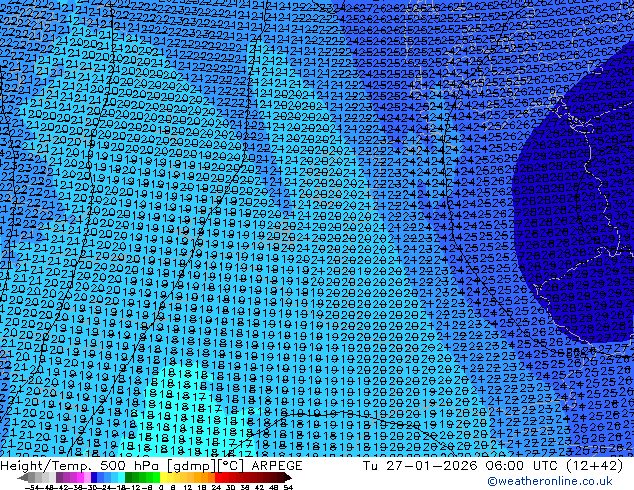Viewport: 634px width, 490px height.
Task: Click the "Height/Temp. 500 hPa" chart title
Action: click(81, 465)
